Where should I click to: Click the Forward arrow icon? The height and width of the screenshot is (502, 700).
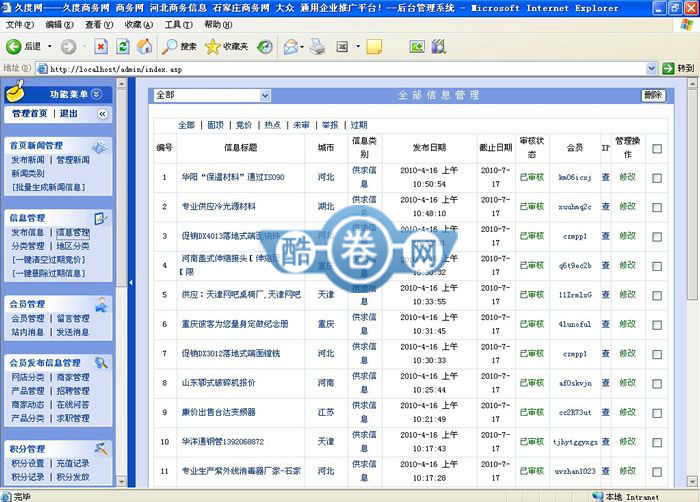68,46
